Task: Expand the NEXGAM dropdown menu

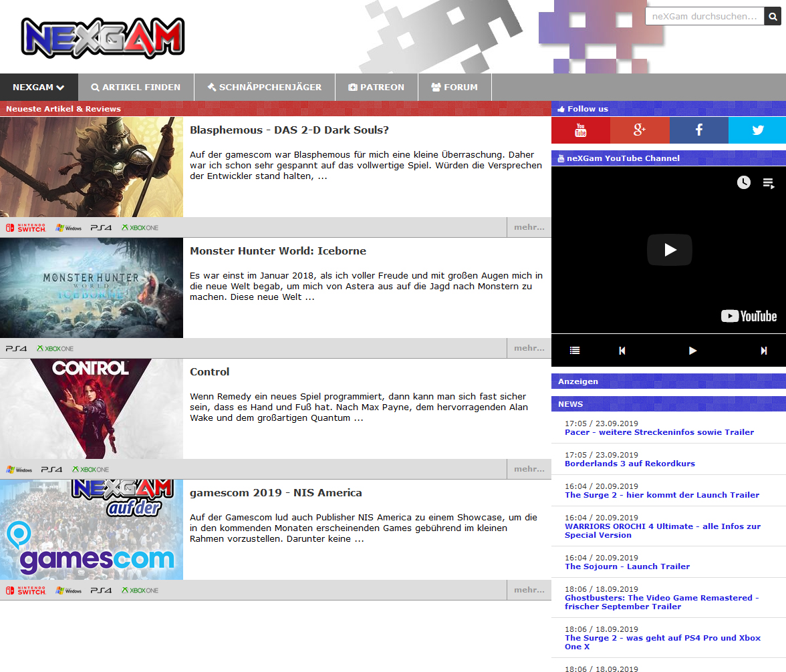Action: pos(39,88)
